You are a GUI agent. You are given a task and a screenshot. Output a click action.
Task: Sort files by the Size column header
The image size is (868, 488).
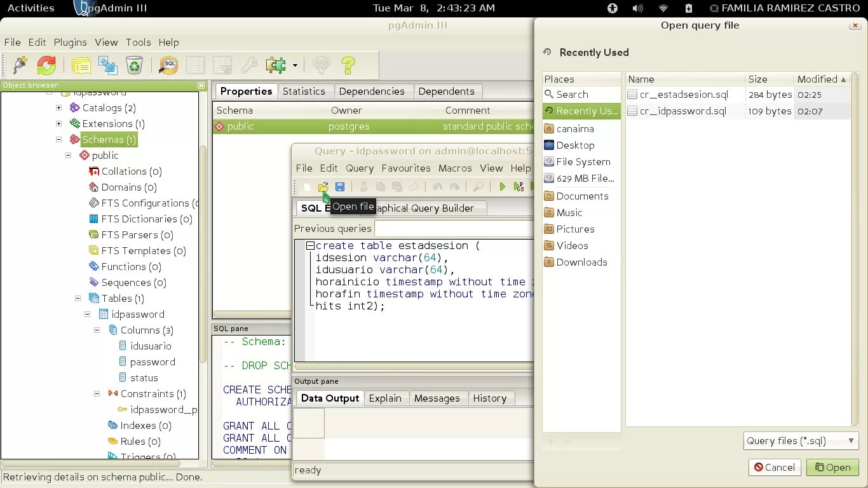tap(770, 79)
